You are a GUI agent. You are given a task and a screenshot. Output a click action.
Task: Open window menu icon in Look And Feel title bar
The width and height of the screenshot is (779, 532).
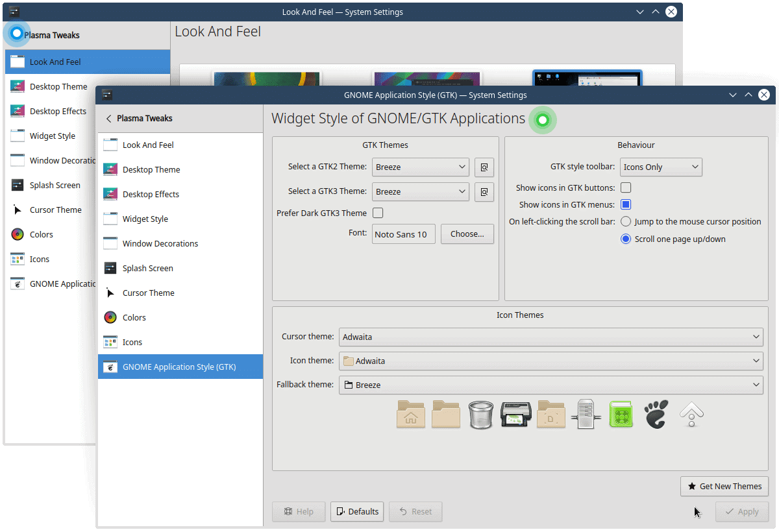[14, 12]
